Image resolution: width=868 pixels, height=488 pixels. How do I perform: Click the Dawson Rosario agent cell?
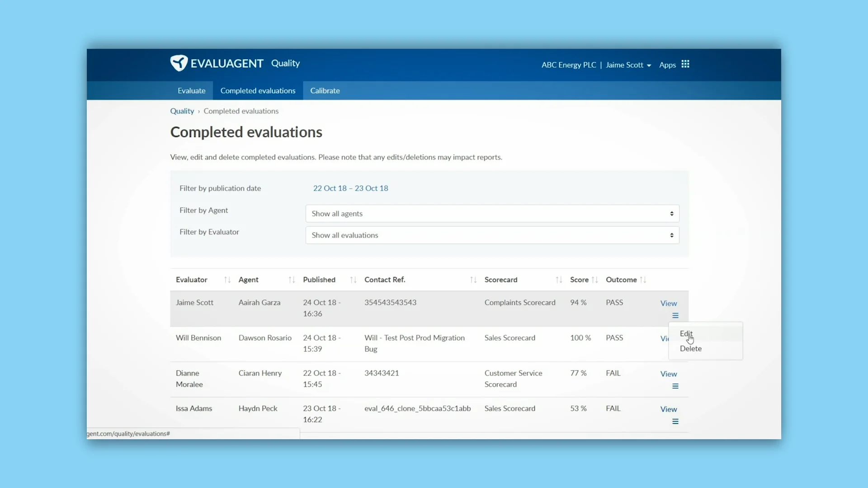tap(265, 338)
